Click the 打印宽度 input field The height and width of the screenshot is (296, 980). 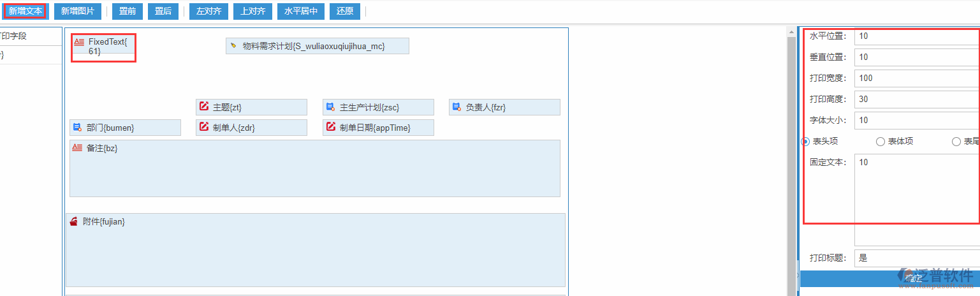(x=917, y=78)
